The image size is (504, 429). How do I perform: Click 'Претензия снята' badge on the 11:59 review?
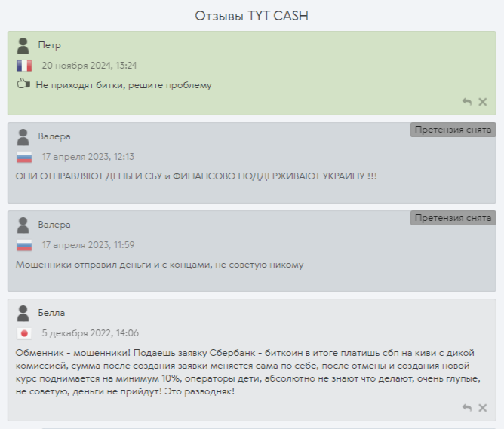click(x=453, y=218)
